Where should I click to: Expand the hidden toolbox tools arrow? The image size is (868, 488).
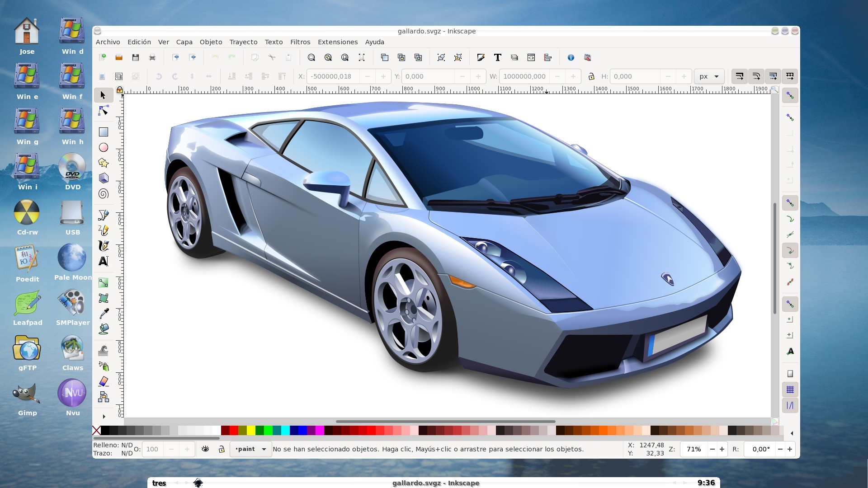104,417
